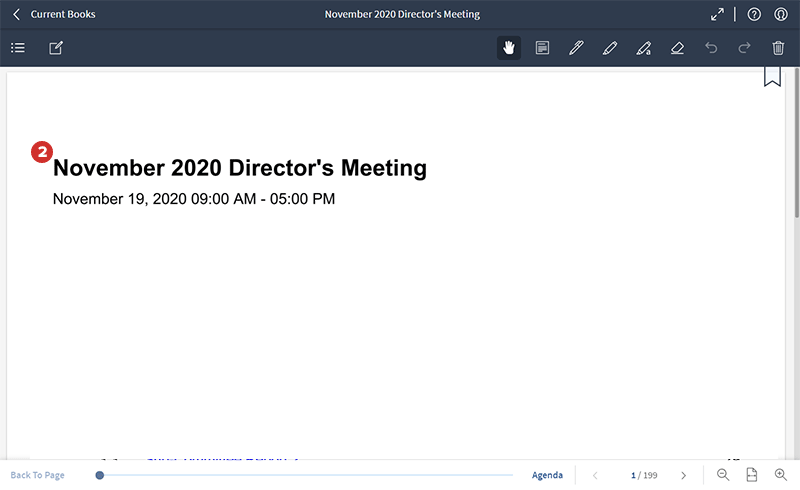Enter full screen mode
The image size is (800, 490).
pos(717,15)
